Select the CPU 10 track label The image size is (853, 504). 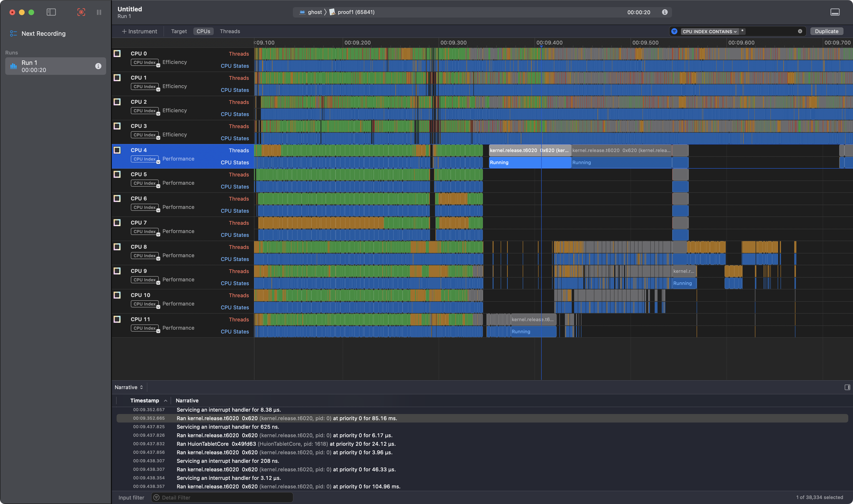(140, 295)
